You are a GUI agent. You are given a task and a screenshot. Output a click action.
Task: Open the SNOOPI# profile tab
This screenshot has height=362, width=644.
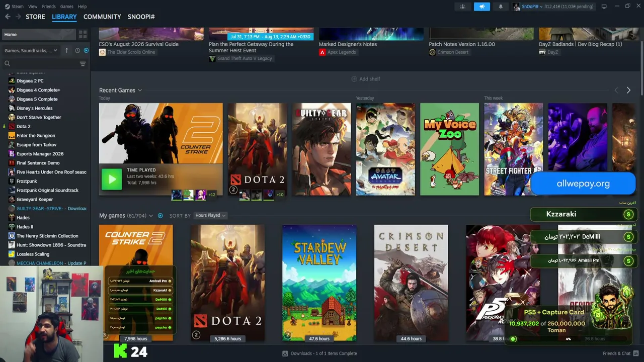click(141, 17)
